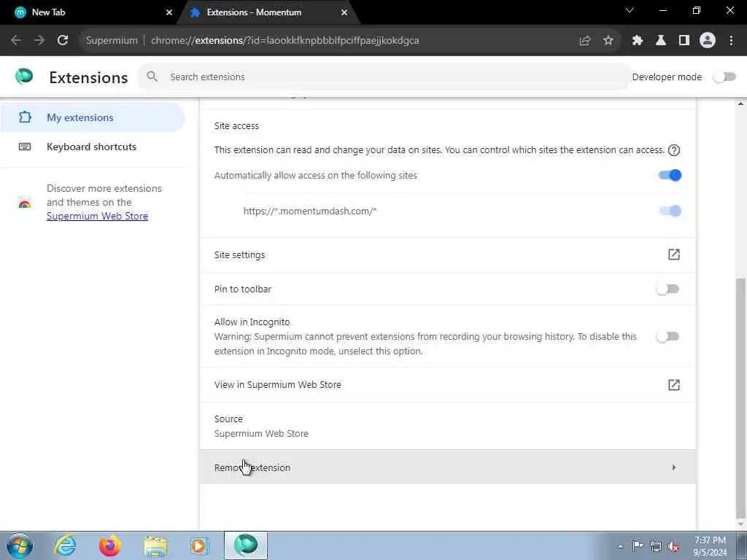Screen dimensions: 747x560
Task: Open the tab search chevron in title bar
Action: coord(630,10)
